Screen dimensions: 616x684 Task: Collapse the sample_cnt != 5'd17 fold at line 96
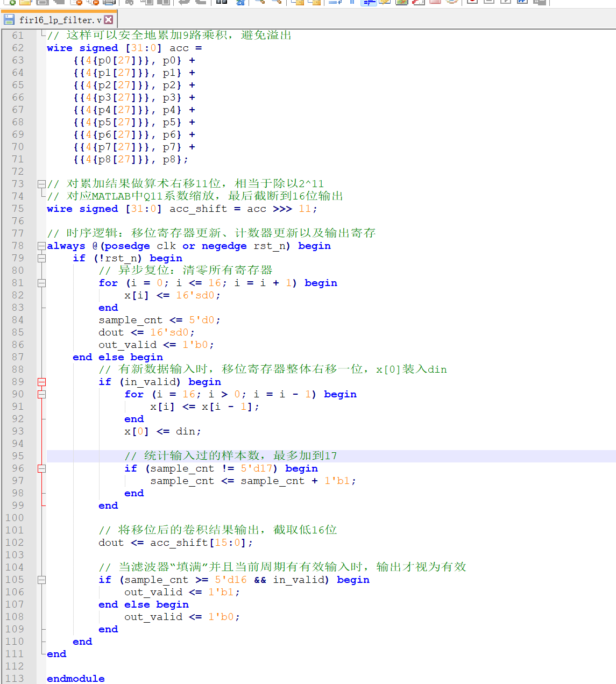[41, 468]
